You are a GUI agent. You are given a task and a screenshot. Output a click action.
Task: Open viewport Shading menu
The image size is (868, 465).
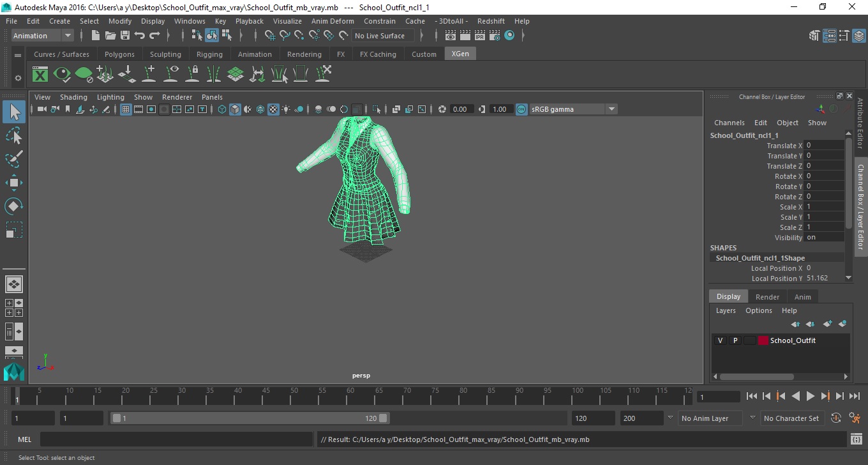point(73,97)
